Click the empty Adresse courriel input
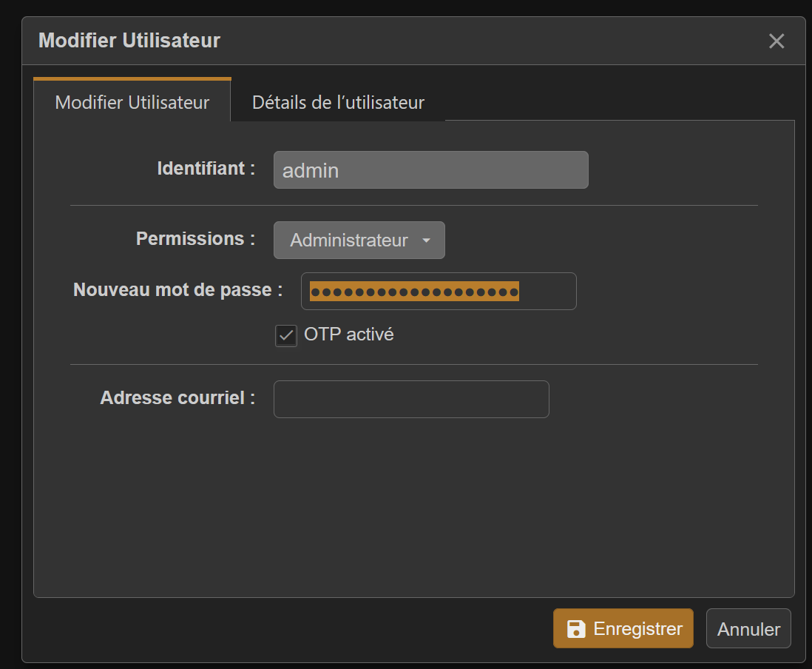Screen dimensions: 812x669 tap(411, 400)
